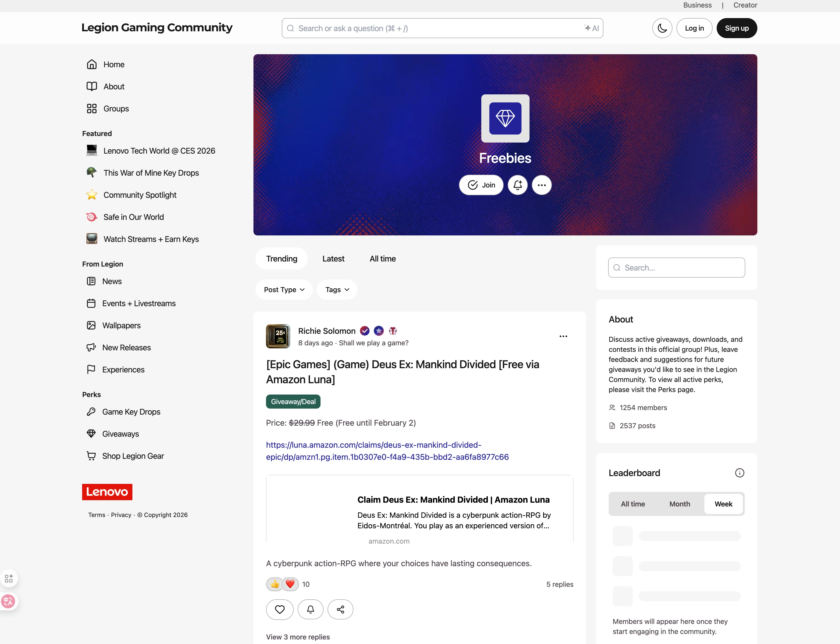Click the group Search field
The width and height of the screenshot is (840, 644).
click(676, 268)
